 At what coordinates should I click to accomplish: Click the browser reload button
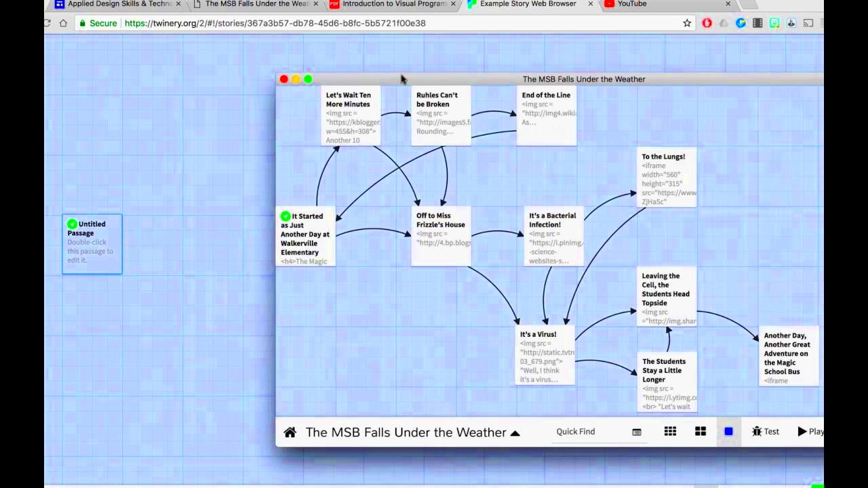coord(47,23)
